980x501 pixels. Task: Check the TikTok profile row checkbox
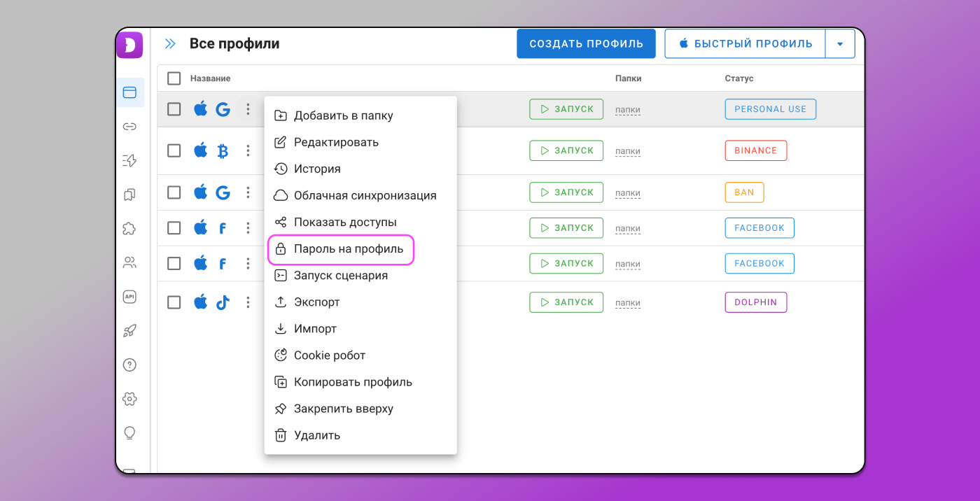174,302
